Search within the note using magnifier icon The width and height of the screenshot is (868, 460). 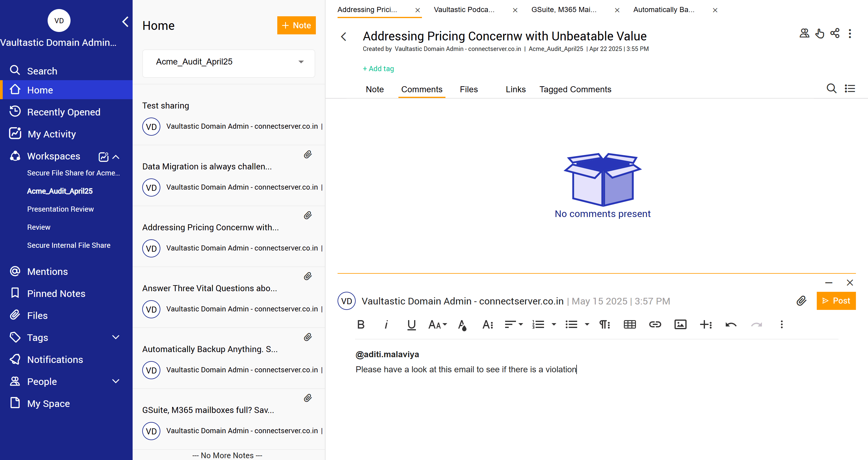[831, 89]
